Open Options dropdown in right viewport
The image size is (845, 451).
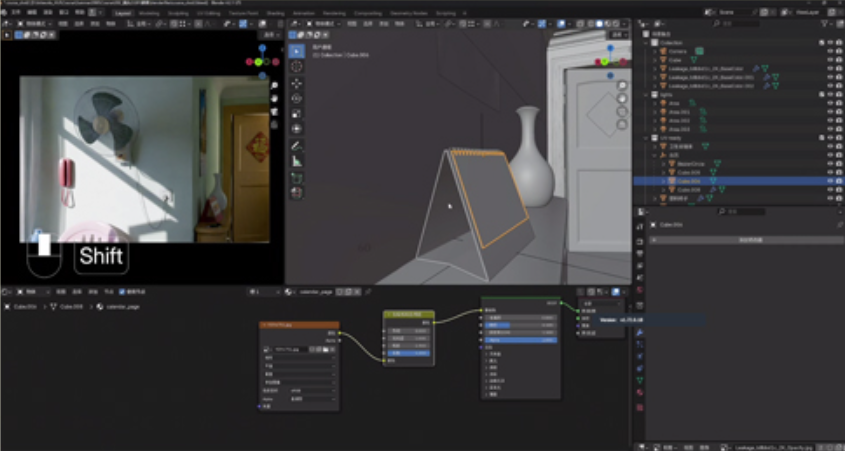pos(619,35)
